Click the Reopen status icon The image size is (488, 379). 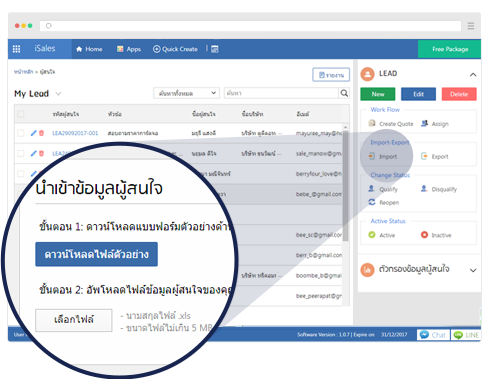pos(372,202)
